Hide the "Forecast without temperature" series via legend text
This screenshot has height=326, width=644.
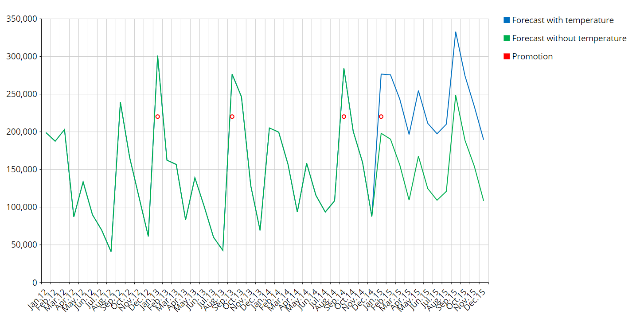coord(569,39)
